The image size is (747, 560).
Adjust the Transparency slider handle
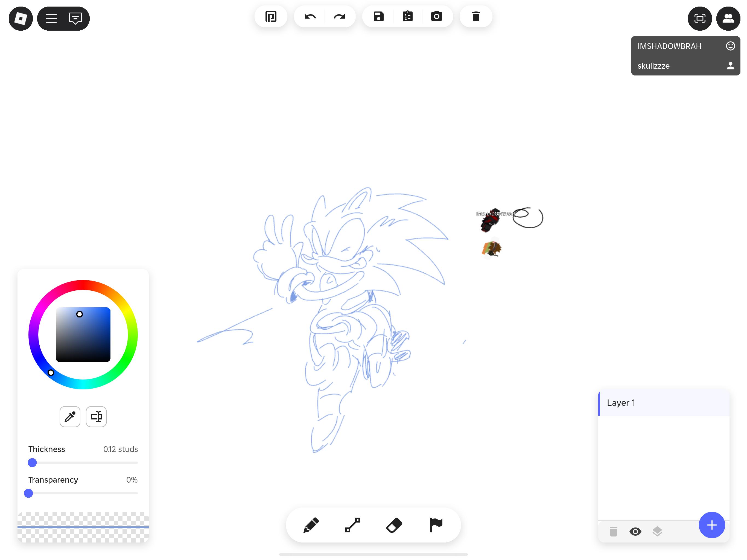point(28,493)
